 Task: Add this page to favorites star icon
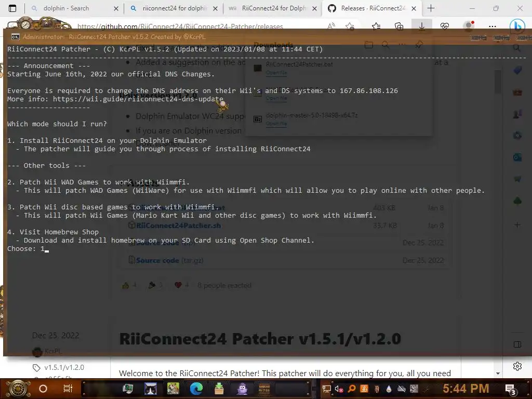[x=350, y=26]
